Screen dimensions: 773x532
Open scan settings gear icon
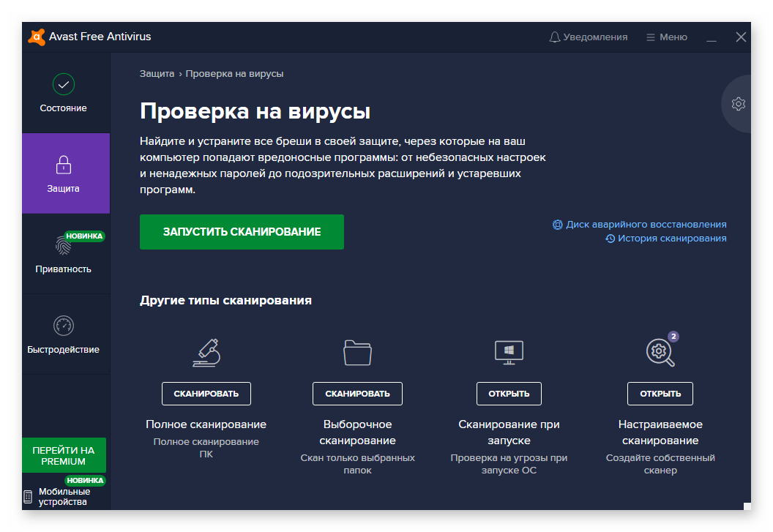pos(738,104)
